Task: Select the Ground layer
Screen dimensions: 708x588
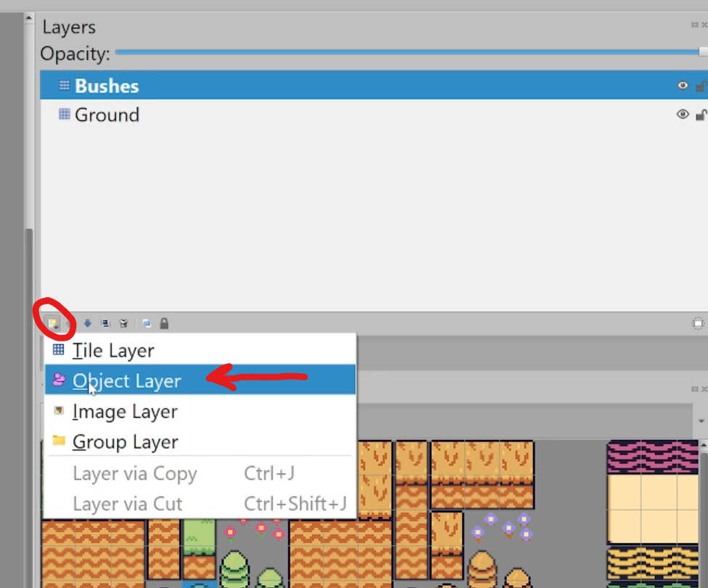Action: pyautogui.click(x=107, y=114)
